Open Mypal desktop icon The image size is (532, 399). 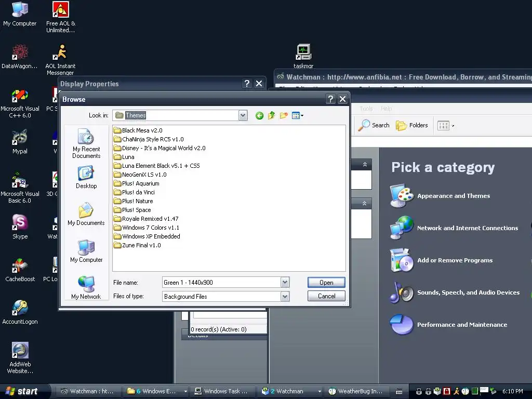(20, 142)
